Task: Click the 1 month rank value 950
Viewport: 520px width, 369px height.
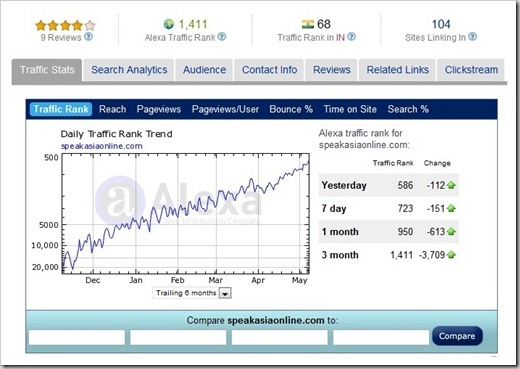Action: coord(405,232)
